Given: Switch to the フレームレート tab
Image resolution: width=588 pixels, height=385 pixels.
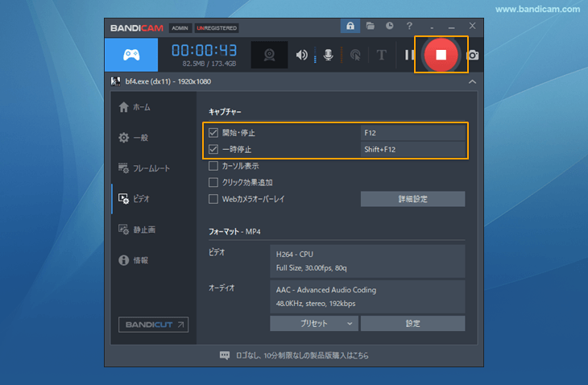Looking at the screenshot, I should click(150, 168).
